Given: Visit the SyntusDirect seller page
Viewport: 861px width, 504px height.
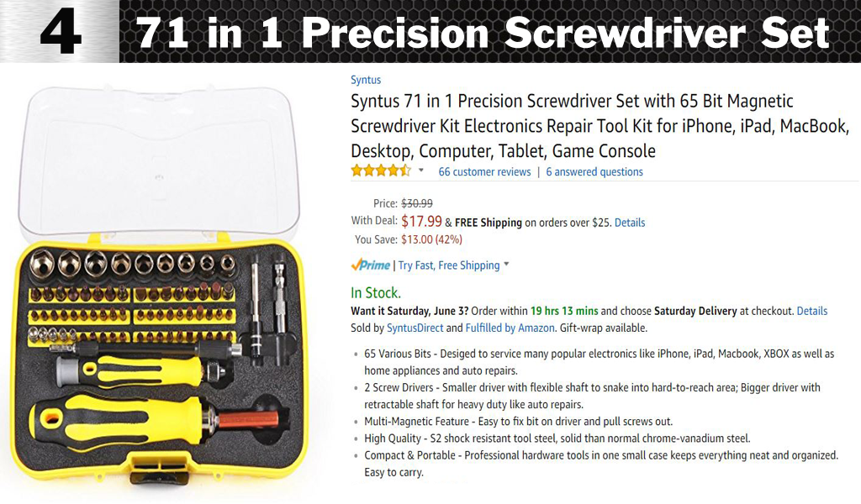Looking at the screenshot, I should 415,328.
